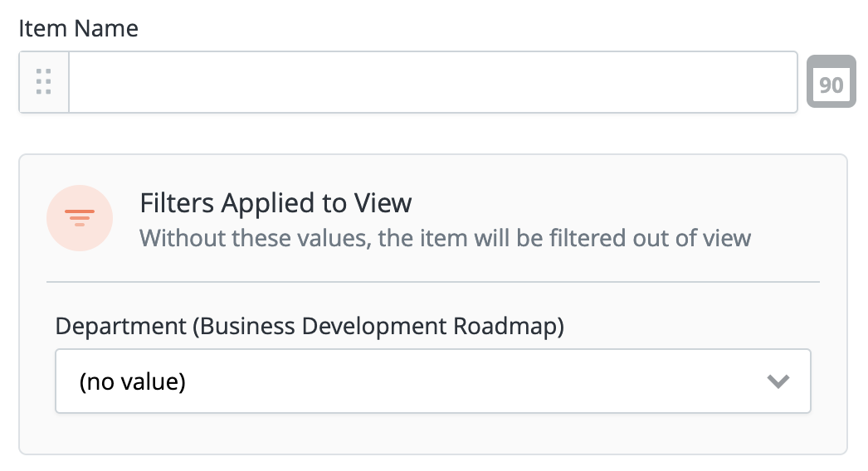Click the "Filters Applied to View" heading
This screenshot has width=868, height=471.
(x=276, y=203)
